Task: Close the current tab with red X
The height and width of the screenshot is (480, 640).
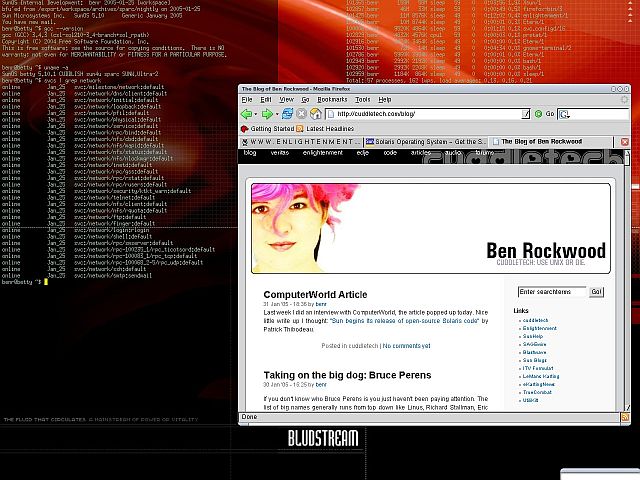Action: pos(624,142)
